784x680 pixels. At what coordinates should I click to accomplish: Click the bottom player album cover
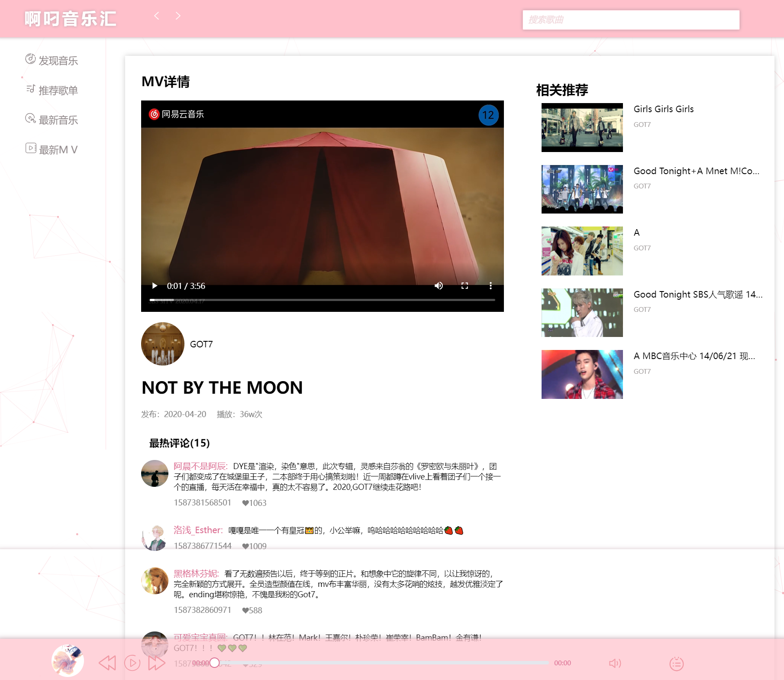68,661
